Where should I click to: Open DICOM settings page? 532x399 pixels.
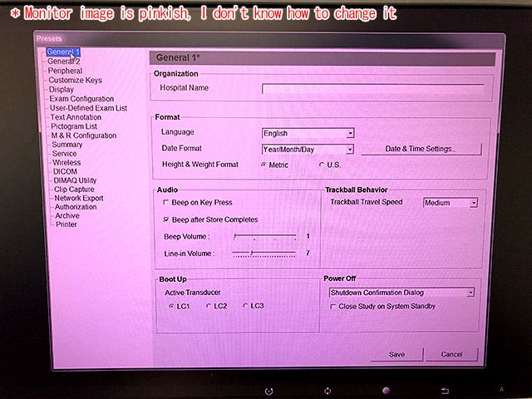click(65, 171)
